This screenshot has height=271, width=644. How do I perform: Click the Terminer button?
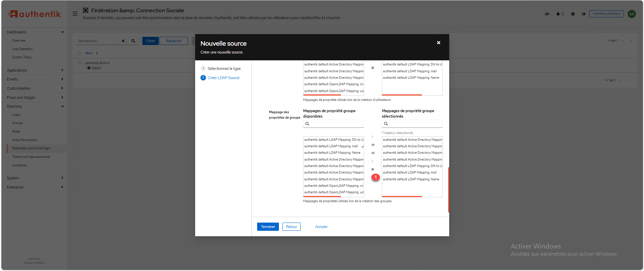[268, 227]
